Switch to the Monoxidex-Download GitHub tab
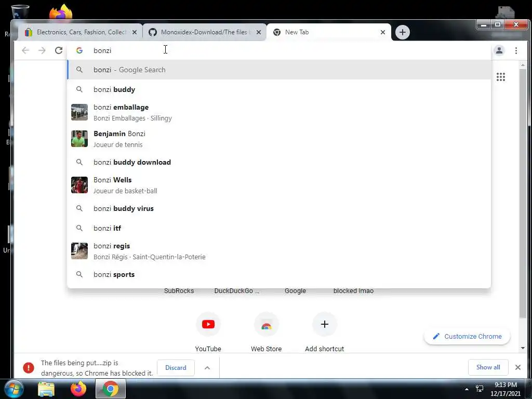 [205, 32]
